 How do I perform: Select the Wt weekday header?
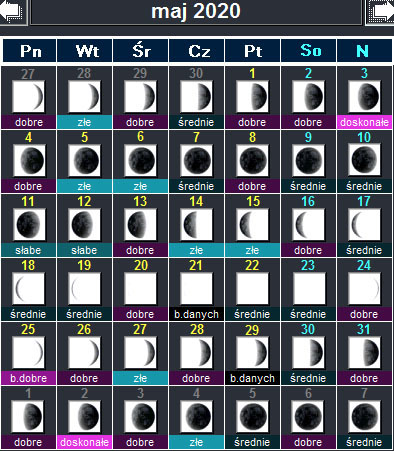coord(85,51)
